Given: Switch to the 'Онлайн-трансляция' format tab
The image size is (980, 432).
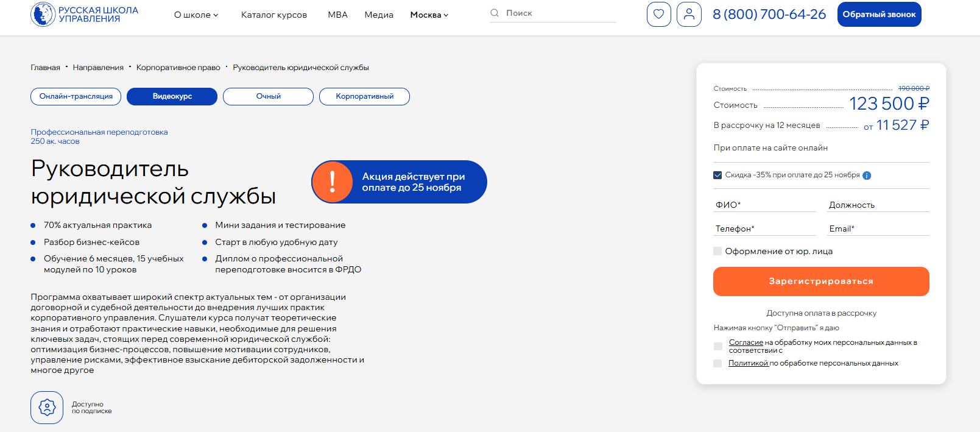Looking at the screenshot, I should click(x=76, y=96).
